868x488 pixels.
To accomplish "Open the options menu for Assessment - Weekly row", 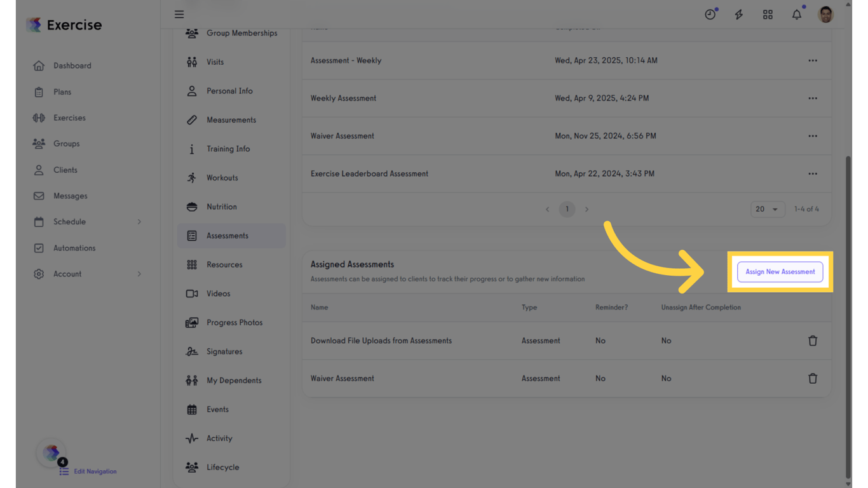I will [x=813, y=60].
